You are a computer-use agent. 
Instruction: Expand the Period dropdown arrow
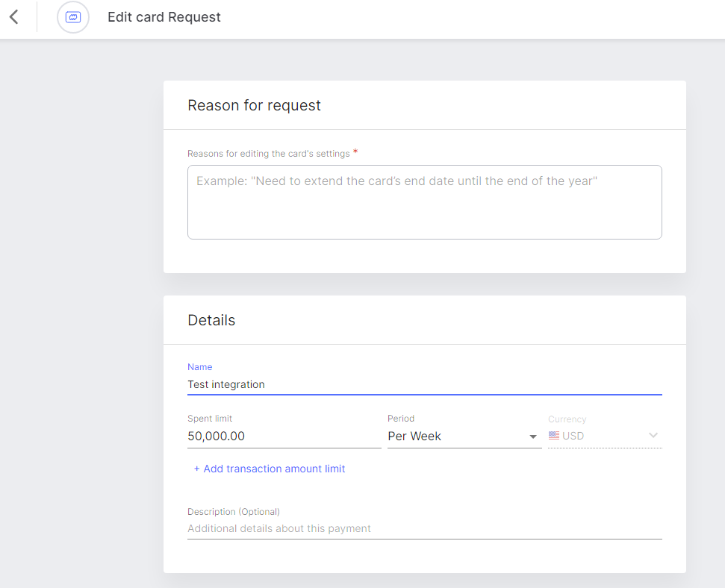click(x=532, y=437)
